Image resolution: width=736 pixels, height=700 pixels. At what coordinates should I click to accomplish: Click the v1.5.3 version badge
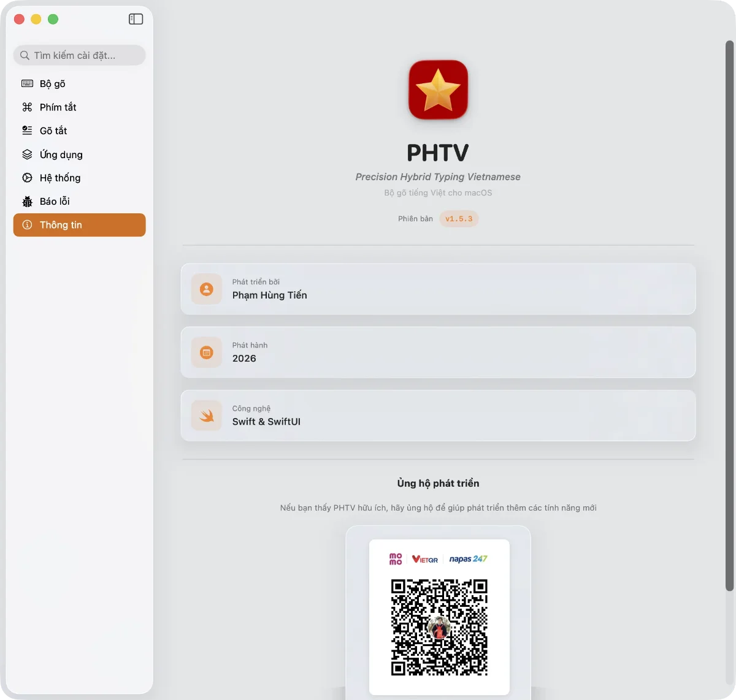point(459,219)
